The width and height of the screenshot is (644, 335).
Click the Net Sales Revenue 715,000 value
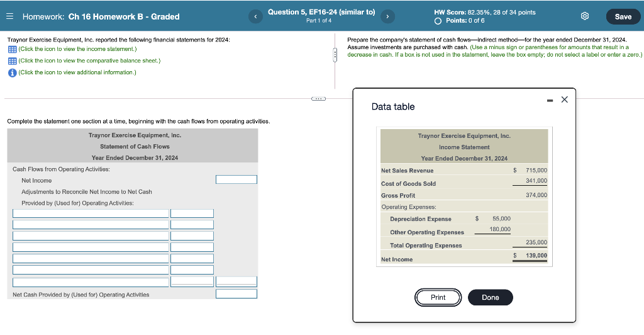click(x=536, y=170)
